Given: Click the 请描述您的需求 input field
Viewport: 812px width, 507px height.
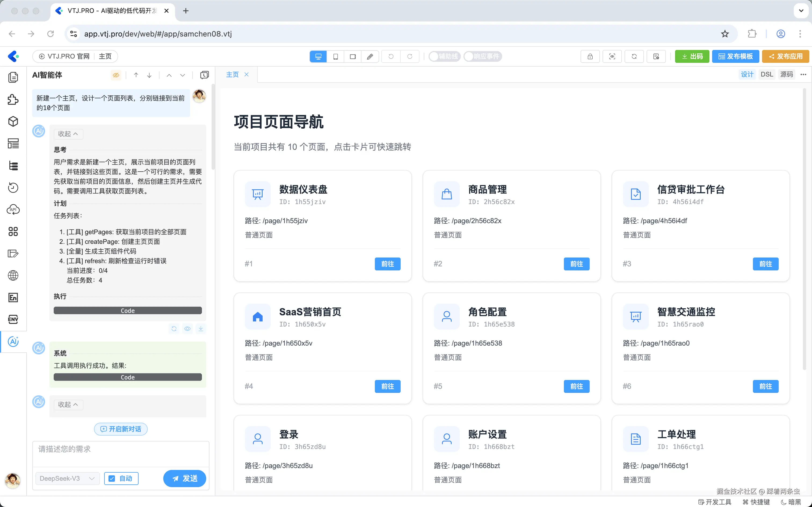Looking at the screenshot, I should [121, 453].
